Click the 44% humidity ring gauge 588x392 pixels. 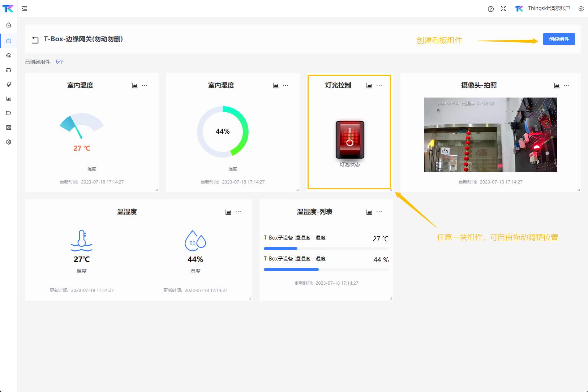point(223,132)
